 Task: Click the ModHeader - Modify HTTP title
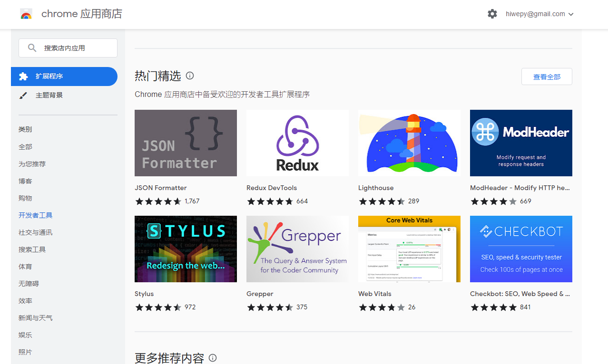520,188
